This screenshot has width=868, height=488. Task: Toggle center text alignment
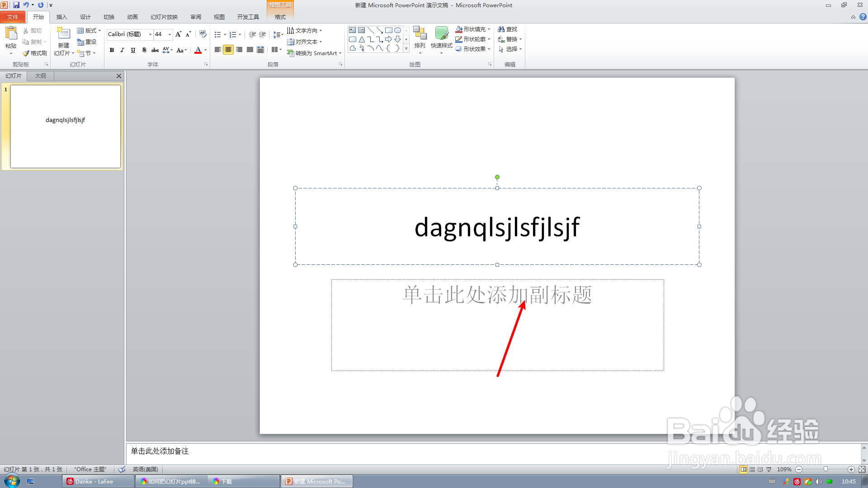coord(228,50)
